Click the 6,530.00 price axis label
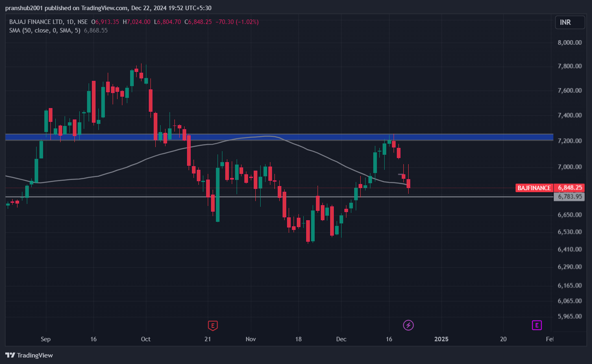 (569, 232)
